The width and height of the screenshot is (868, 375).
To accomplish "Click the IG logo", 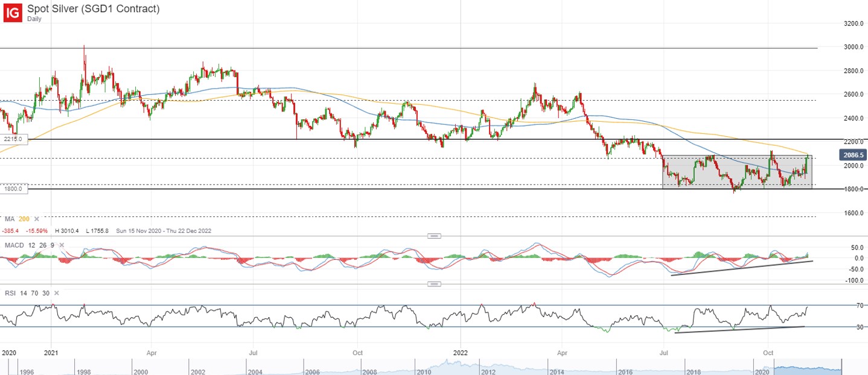I will [x=13, y=13].
